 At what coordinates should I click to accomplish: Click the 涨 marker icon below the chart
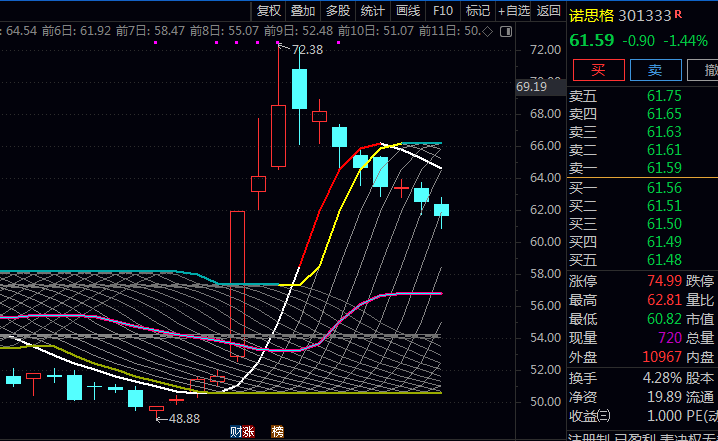[248, 432]
